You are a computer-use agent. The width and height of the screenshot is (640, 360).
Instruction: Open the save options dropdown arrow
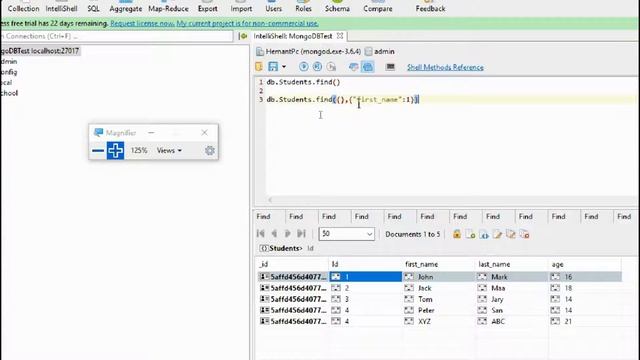pos(284,67)
